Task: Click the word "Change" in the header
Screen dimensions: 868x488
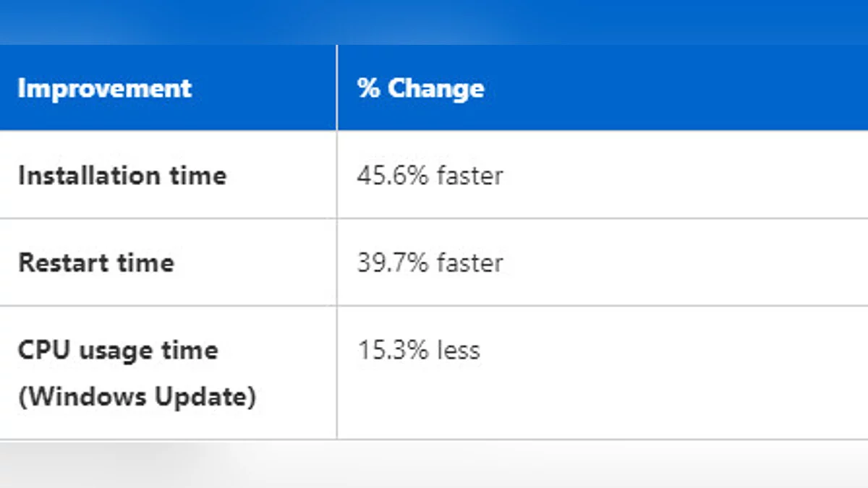Action: [435, 88]
